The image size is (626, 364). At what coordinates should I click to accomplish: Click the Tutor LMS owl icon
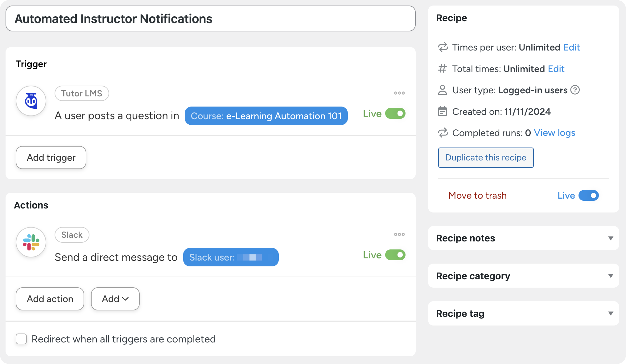pos(31,101)
